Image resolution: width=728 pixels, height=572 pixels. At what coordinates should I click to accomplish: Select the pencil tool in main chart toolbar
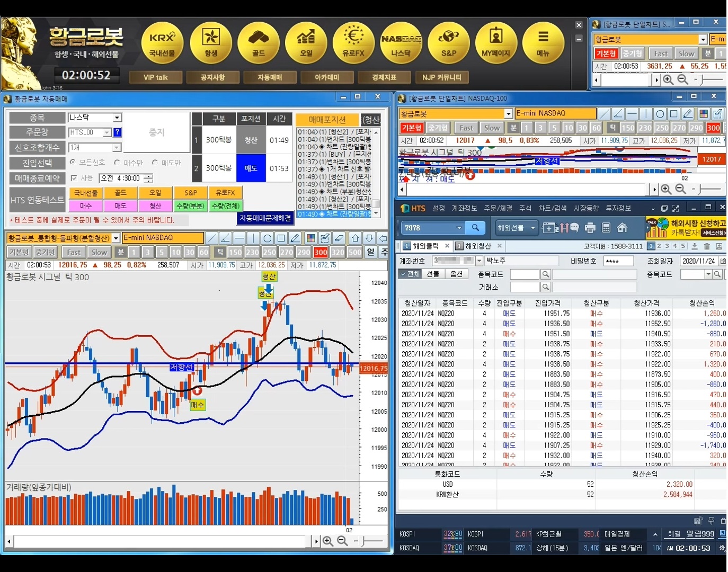coord(296,238)
